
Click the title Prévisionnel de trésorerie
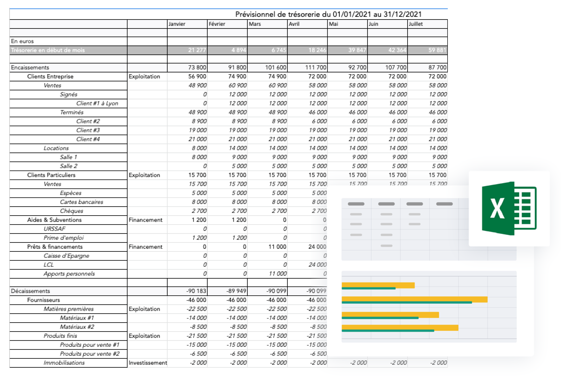(329, 14)
